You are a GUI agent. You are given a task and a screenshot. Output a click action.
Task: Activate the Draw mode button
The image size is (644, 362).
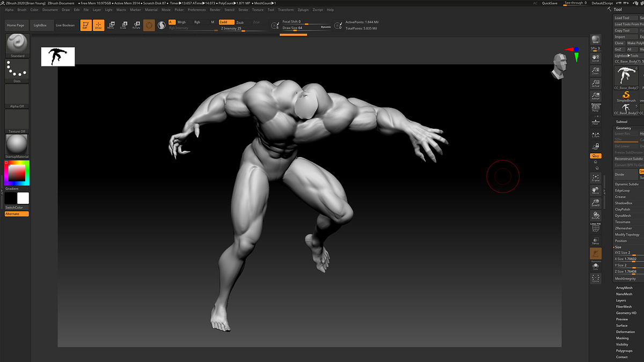pyautogui.click(x=99, y=25)
